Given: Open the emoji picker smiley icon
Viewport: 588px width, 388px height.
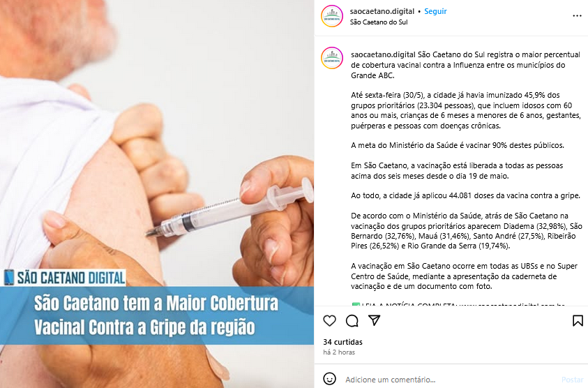Looking at the screenshot, I should pyautogui.click(x=330, y=379).
